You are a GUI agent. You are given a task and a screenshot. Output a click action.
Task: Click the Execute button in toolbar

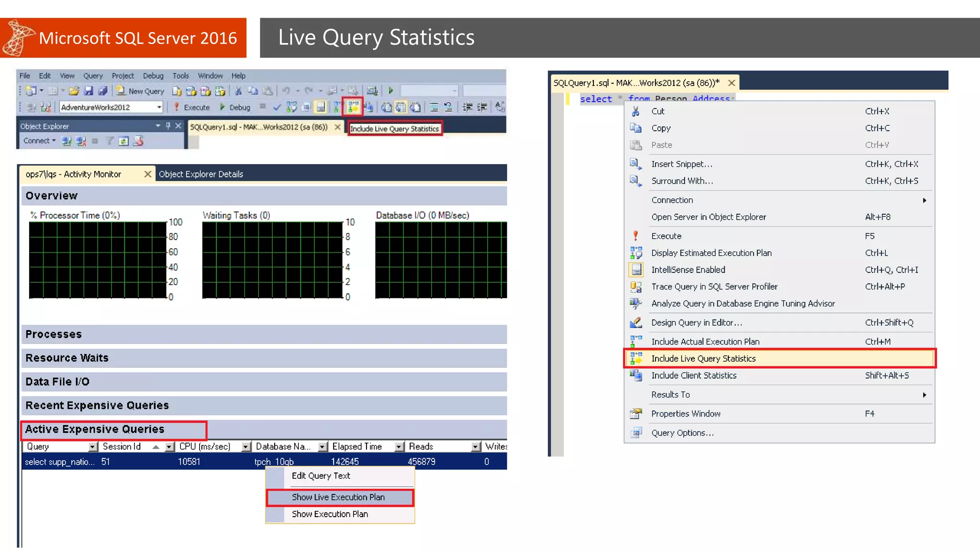(x=191, y=107)
